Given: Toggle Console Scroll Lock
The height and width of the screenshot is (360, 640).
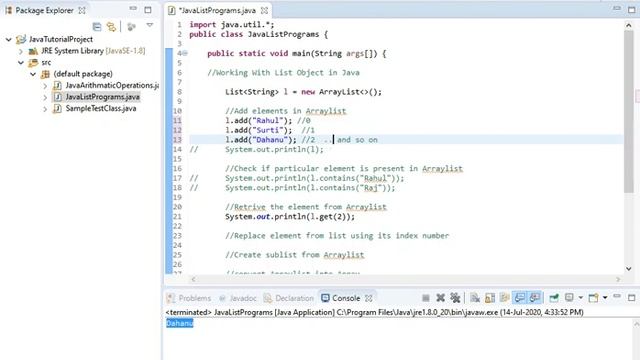Looking at the screenshot, I should click(490, 298).
